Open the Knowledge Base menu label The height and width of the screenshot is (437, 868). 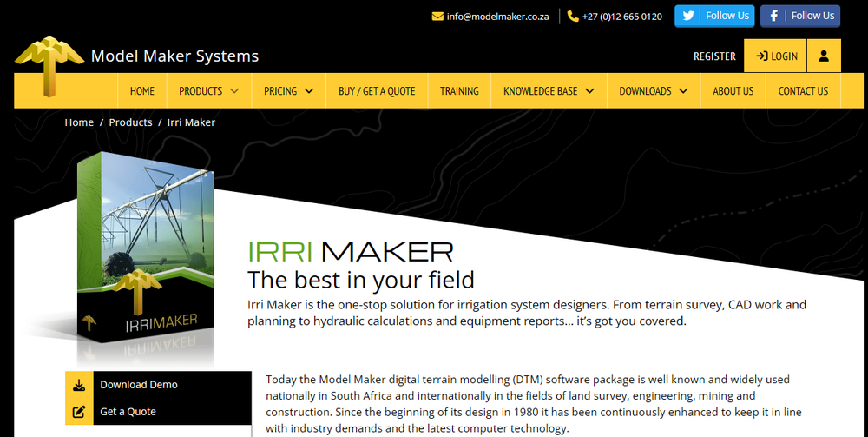(540, 91)
